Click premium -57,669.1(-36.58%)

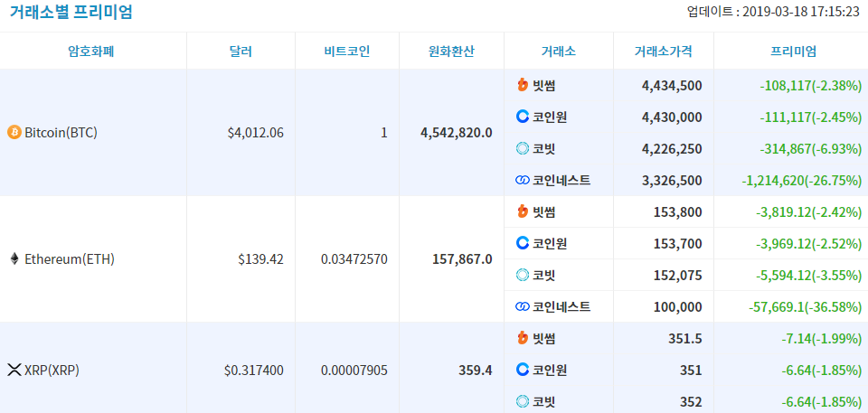[x=806, y=306]
